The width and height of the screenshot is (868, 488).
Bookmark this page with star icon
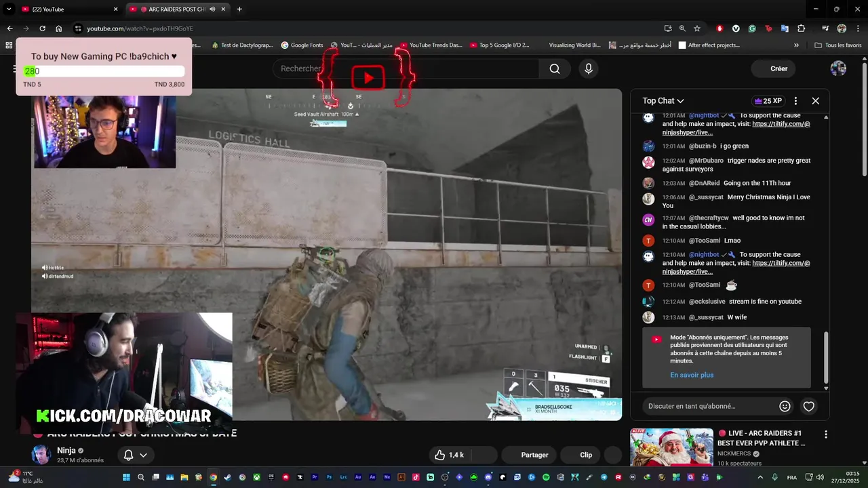click(x=697, y=28)
